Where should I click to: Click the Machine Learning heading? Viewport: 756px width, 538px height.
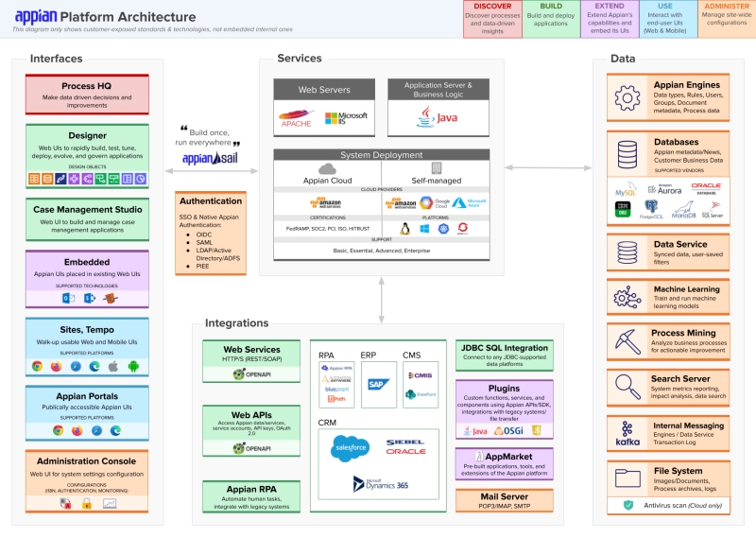[x=687, y=289]
